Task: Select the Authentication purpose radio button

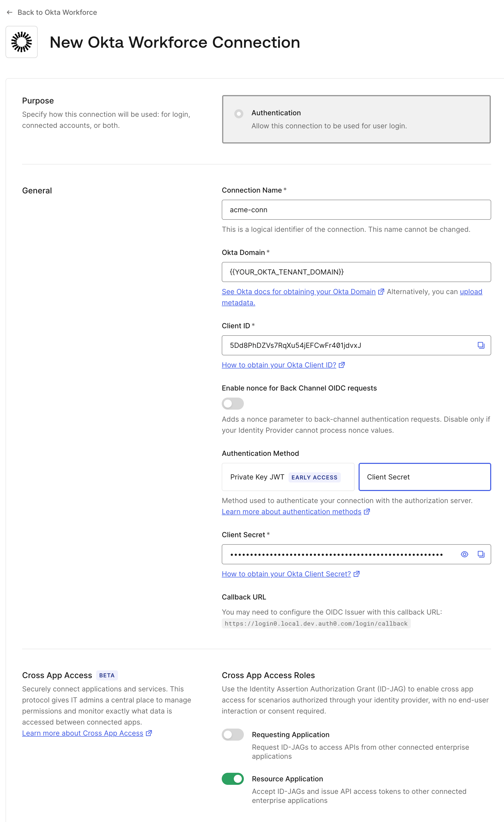Action: click(x=239, y=114)
